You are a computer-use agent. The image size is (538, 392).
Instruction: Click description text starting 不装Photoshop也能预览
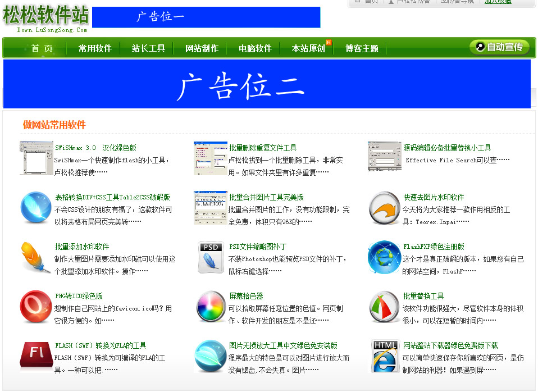coord(288,265)
